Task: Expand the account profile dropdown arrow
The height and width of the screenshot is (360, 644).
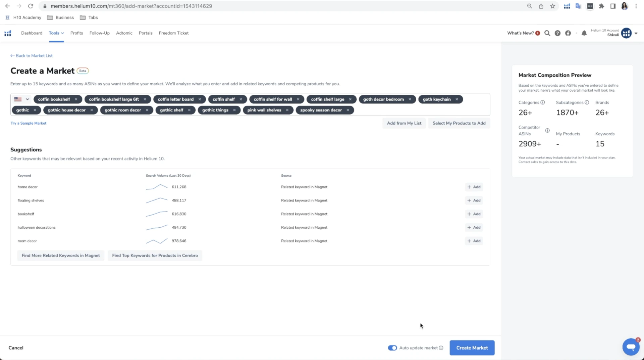Action: pyautogui.click(x=636, y=33)
